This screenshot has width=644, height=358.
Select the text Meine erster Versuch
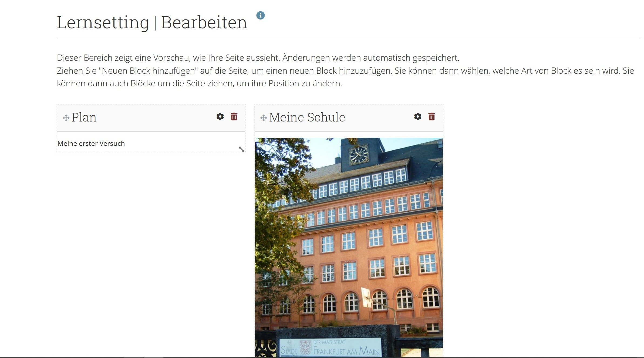91,143
